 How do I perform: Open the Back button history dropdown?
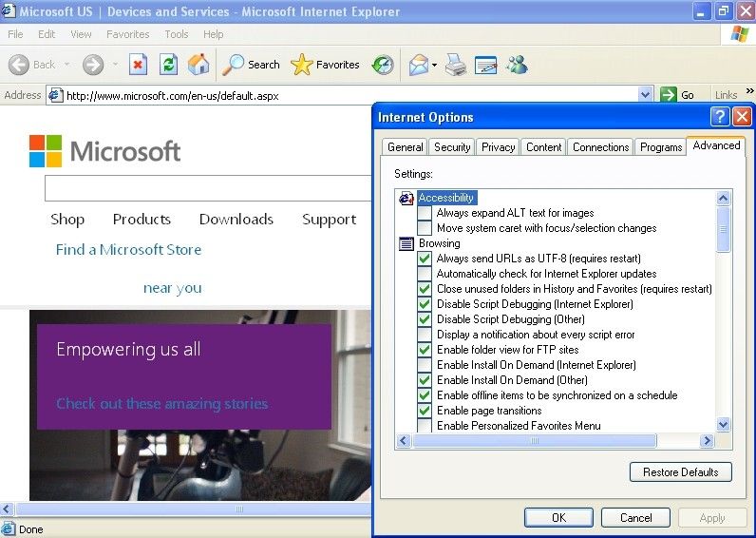coord(67,65)
